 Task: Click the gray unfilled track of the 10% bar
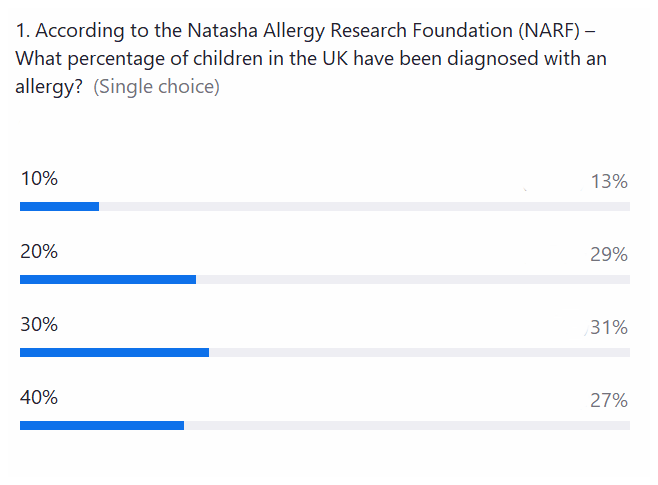coord(364,207)
